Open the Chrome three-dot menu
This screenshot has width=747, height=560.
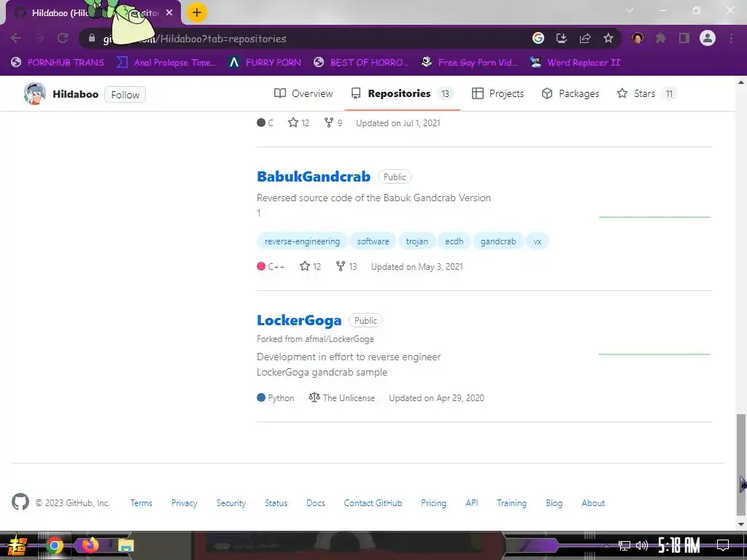tap(731, 38)
